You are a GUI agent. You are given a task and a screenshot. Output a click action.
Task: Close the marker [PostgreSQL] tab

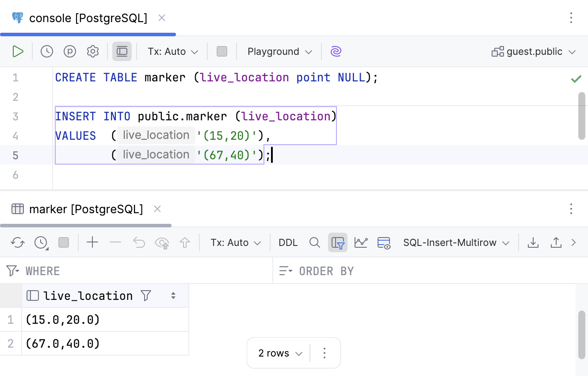(157, 209)
